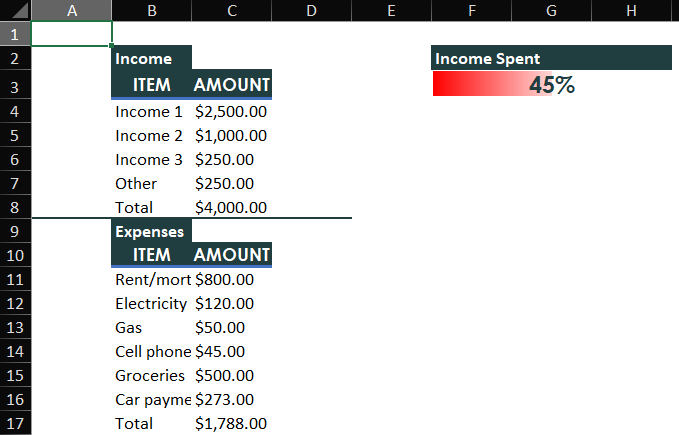Select the Cell phone item cell
The height and width of the screenshot is (435, 679).
point(151,351)
